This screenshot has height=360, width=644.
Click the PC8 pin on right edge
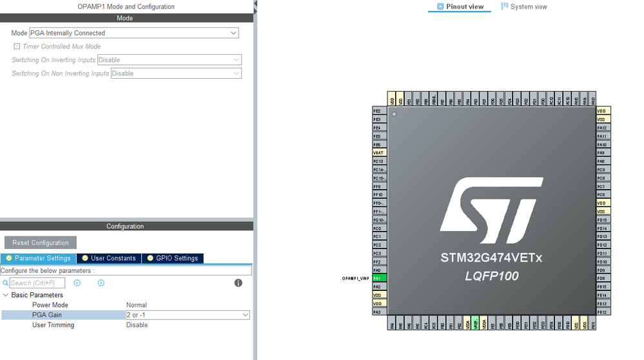click(603, 178)
